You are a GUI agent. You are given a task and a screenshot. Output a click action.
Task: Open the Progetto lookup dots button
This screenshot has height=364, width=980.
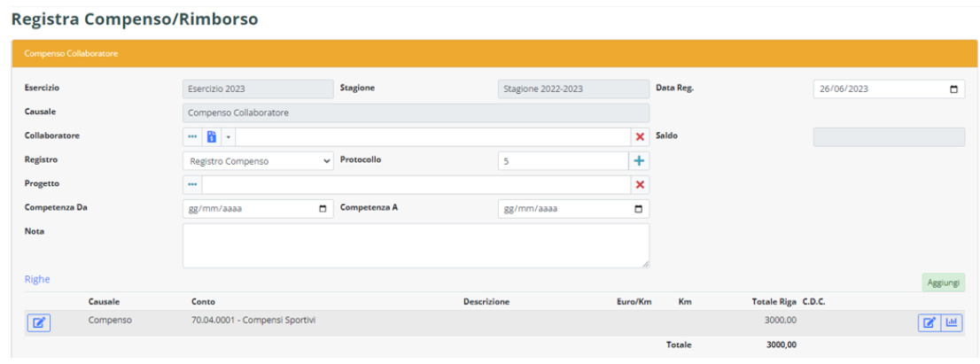click(x=192, y=185)
